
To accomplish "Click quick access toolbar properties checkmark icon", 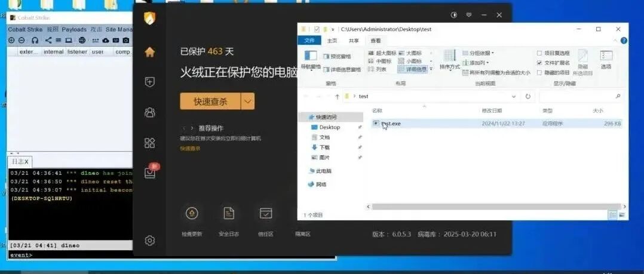I will point(317,29).
